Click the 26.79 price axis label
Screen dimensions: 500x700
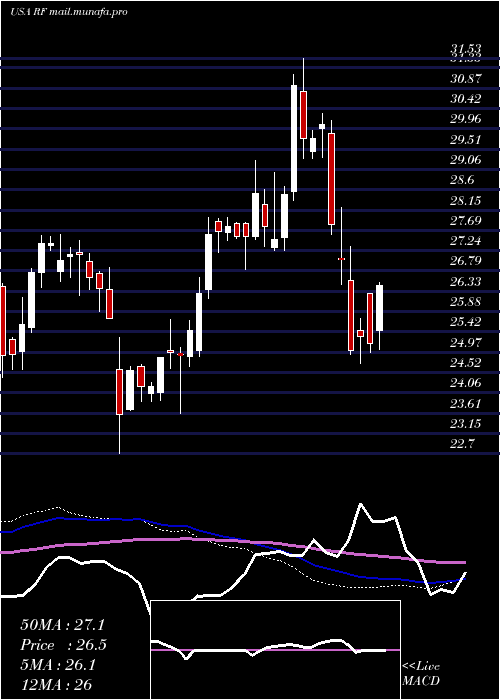coord(466,261)
